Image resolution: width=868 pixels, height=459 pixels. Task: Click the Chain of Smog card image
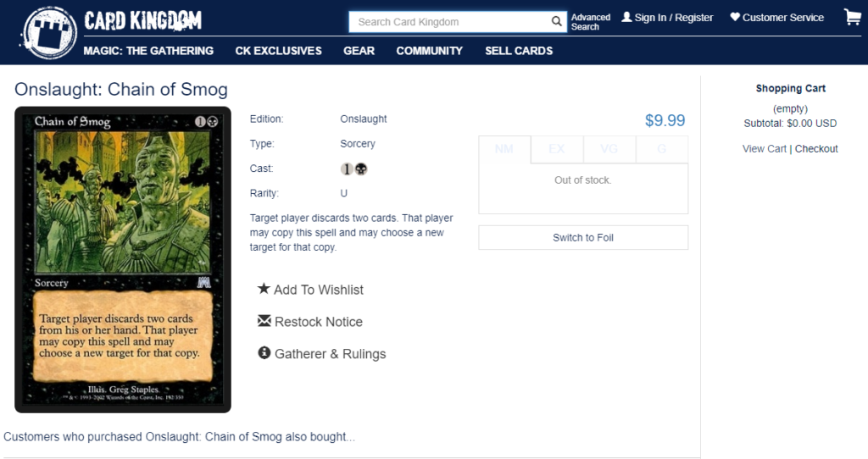pyautogui.click(x=123, y=260)
